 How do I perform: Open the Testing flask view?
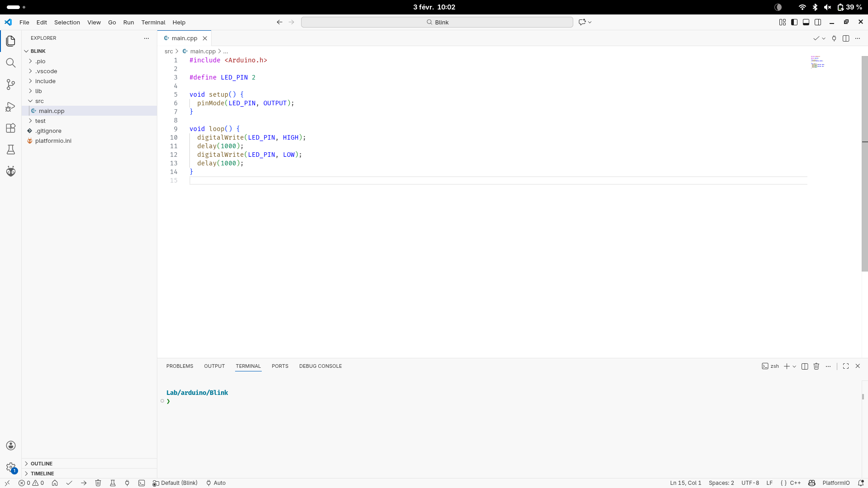tap(11, 150)
